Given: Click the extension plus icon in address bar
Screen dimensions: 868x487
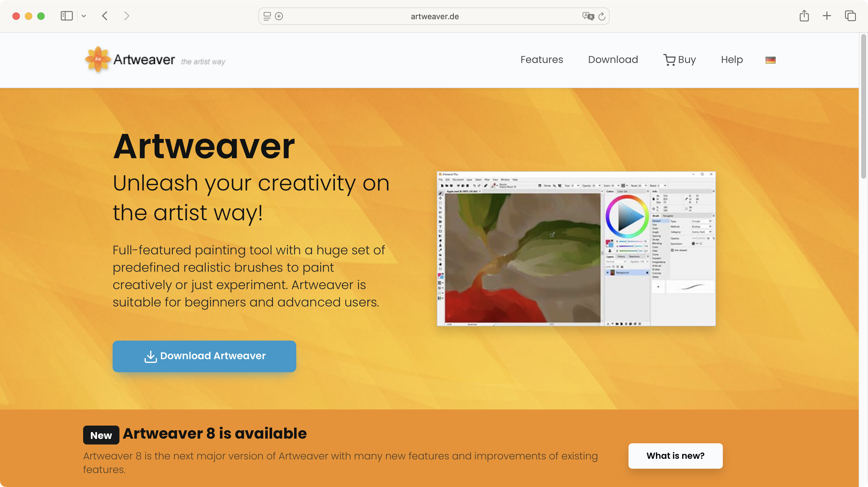Looking at the screenshot, I should (279, 16).
